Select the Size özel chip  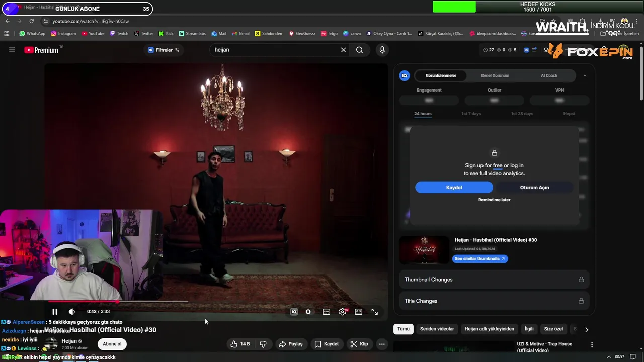pos(553,329)
